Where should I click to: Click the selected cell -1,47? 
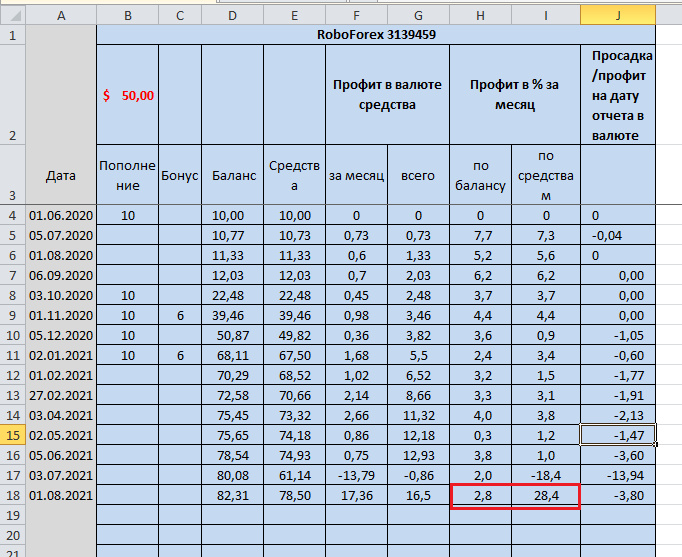click(x=618, y=435)
